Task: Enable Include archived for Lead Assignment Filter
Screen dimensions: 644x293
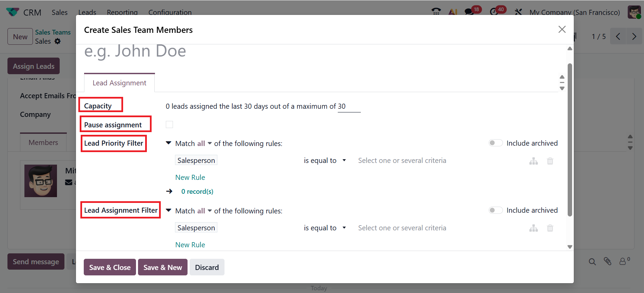Action: pyautogui.click(x=495, y=210)
